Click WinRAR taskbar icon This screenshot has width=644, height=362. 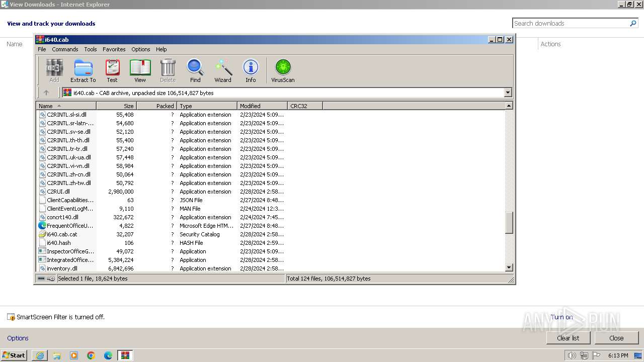coord(125,355)
